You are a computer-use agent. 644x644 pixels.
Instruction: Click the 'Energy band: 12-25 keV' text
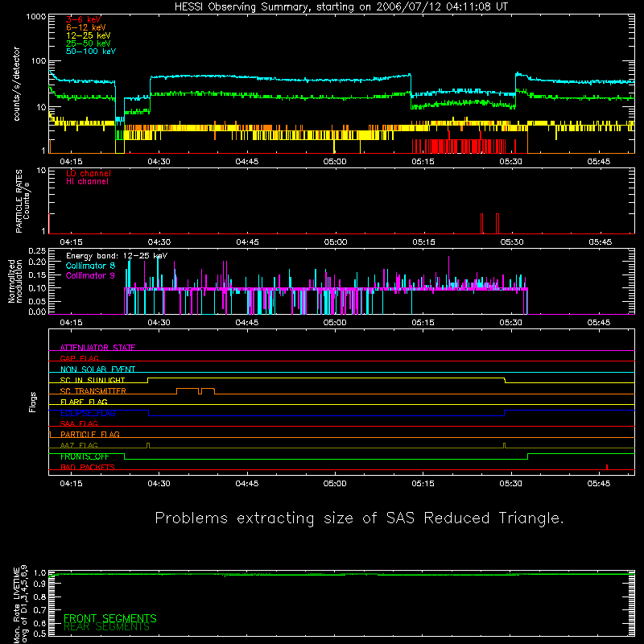pyautogui.click(x=117, y=256)
